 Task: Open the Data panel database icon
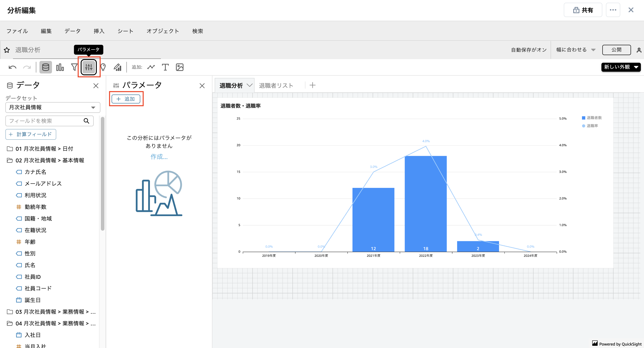45,67
